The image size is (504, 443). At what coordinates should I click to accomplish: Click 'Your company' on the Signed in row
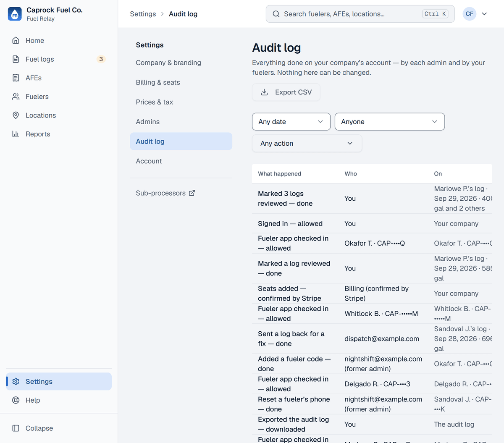[456, 223]
